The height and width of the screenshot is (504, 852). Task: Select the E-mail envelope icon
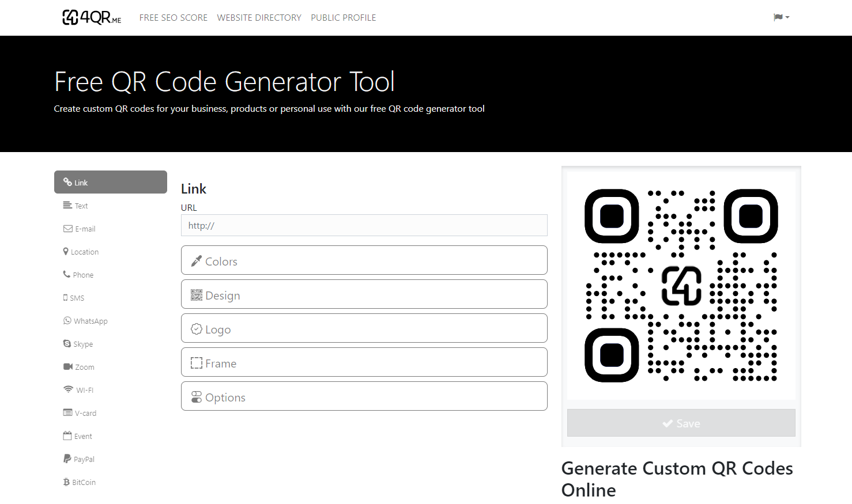[67, 229]
